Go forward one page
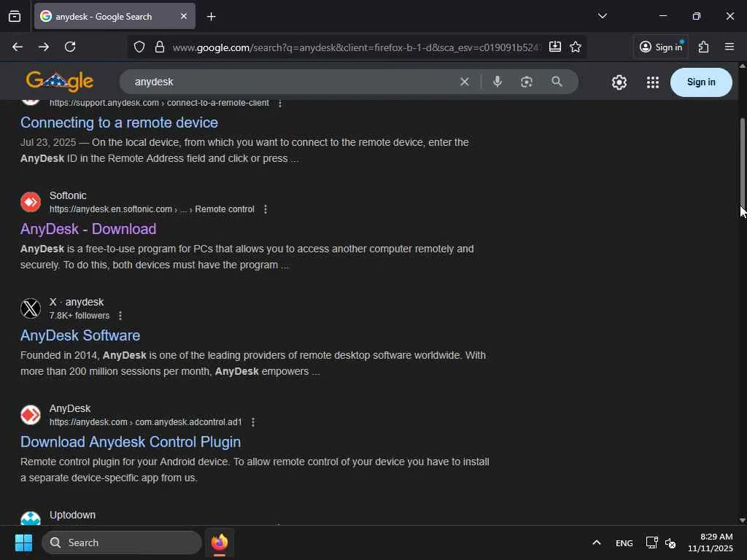Viewport: 747px width, 560px height. click(44, 47)
